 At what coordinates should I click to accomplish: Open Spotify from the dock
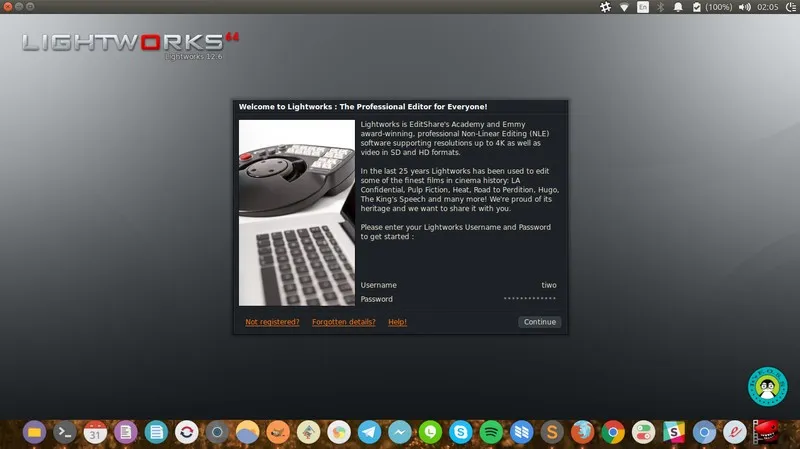coord(491,432)
